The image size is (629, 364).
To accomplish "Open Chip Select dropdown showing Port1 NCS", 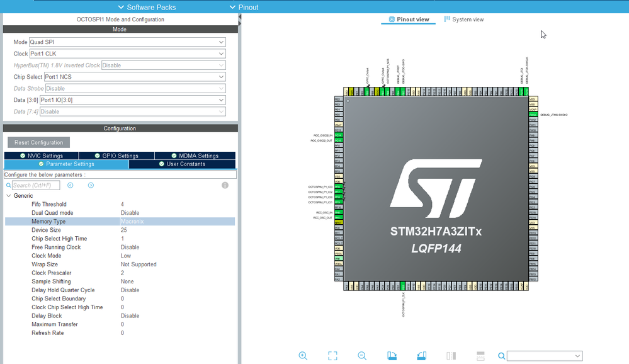I will pyautogui.click(x=135, y=77).
